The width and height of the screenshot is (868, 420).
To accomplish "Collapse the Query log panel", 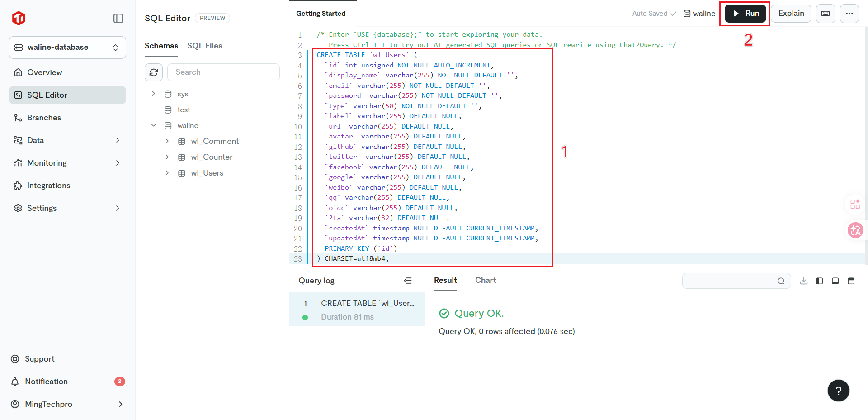I will coord(408,281).
